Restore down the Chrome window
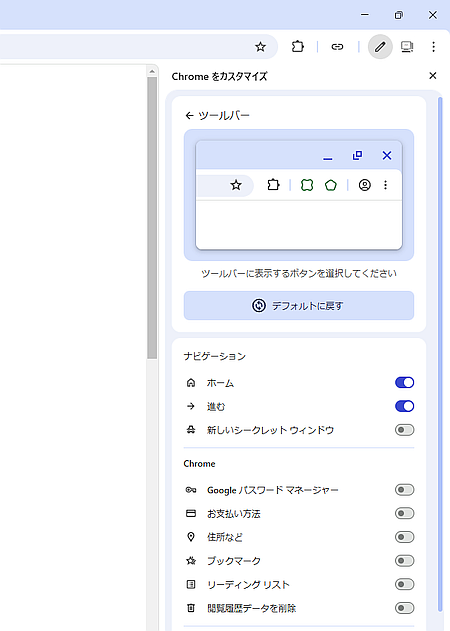Screen dimensions: 450x631 coord(398,15)
